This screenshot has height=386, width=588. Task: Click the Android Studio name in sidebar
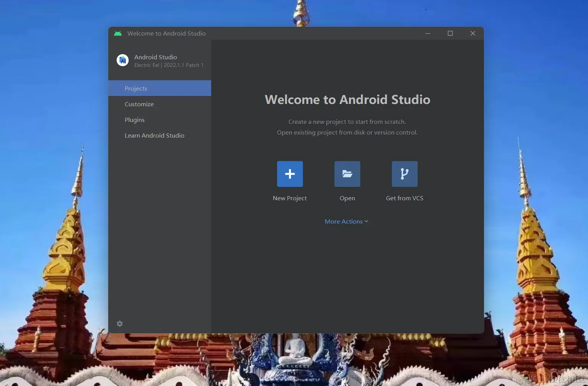(x=155, y=57)
